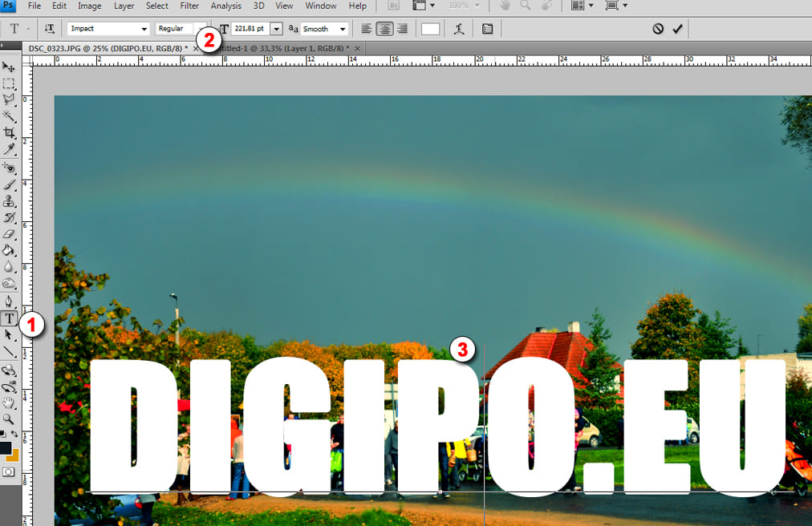
Task: Select the Hand tool in toolbox
Action: tap(9, 403)
